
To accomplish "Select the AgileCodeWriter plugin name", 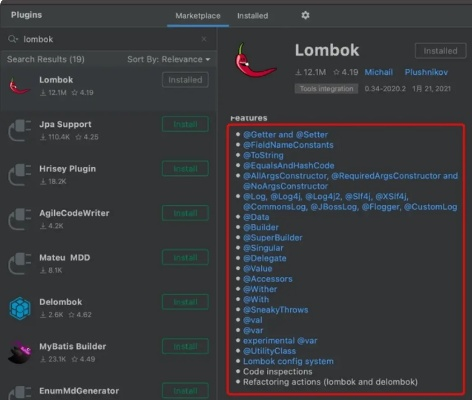I will tap(74, 213).
